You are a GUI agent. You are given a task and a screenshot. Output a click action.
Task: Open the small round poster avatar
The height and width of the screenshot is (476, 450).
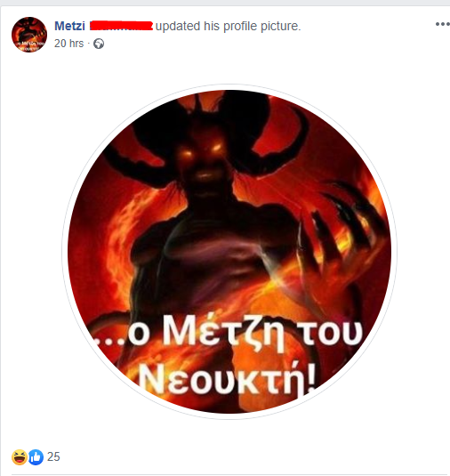click(x=29, y=35)
